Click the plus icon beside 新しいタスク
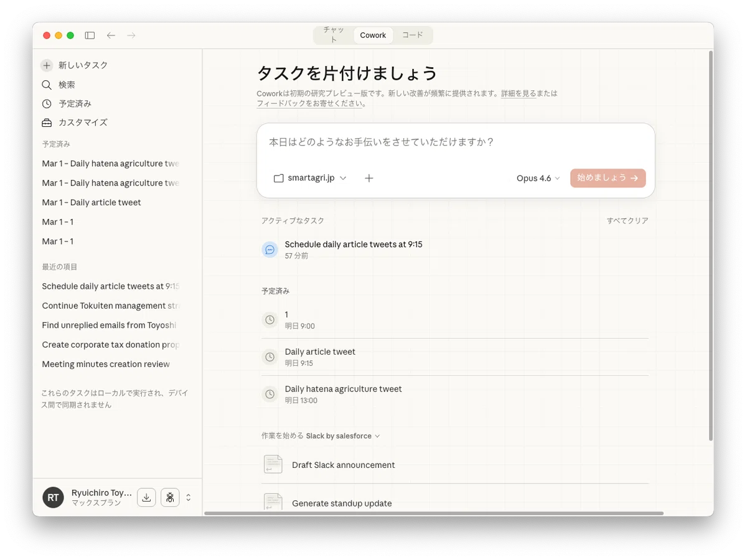747x560 pixels. click(47, 65)
